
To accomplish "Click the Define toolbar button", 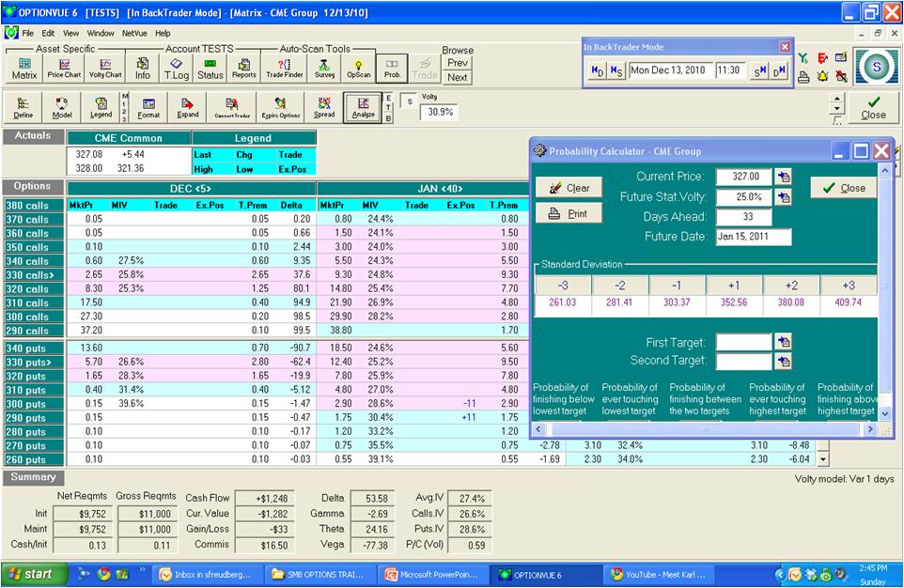I will tap(23, 108).
